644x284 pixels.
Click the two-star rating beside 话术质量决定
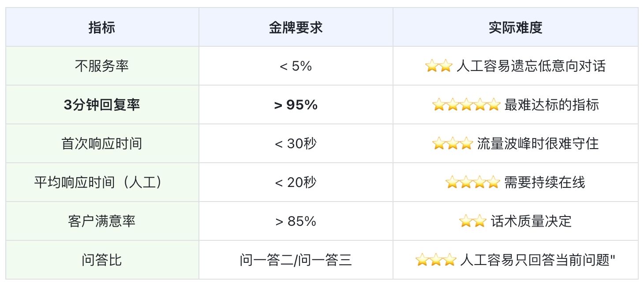[x=472, y=221]
